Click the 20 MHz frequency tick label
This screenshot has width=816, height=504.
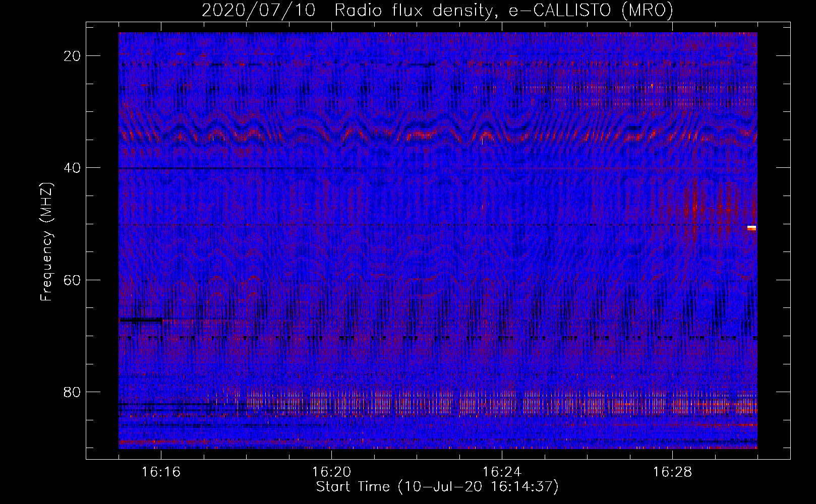tap(73, 56)
